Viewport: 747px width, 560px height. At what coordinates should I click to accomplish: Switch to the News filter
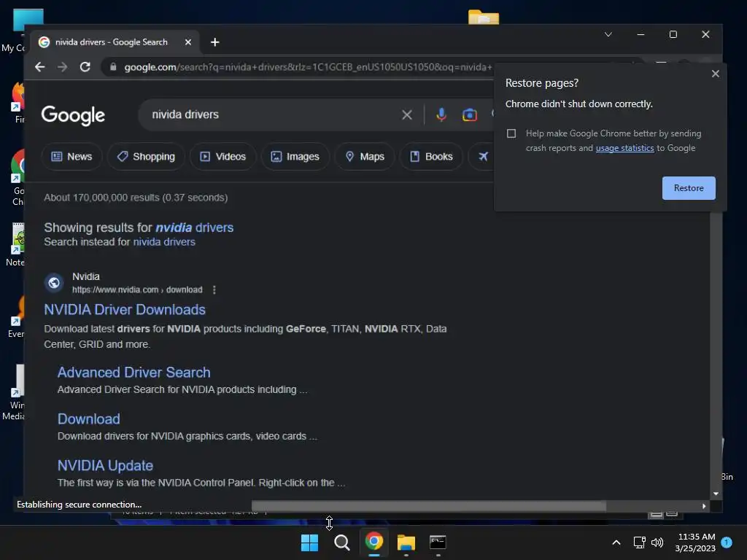pyautogui.click(x=71, y=156)
